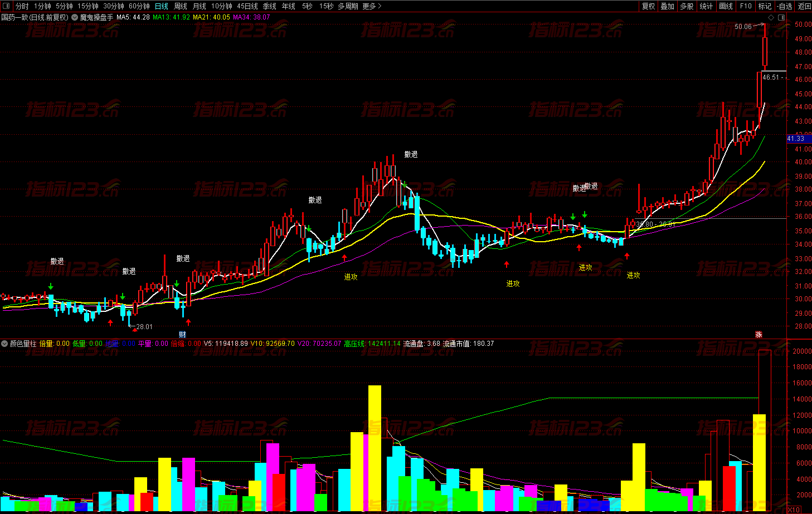Switch to 周线 weekly chart

[x=181, y=6]
